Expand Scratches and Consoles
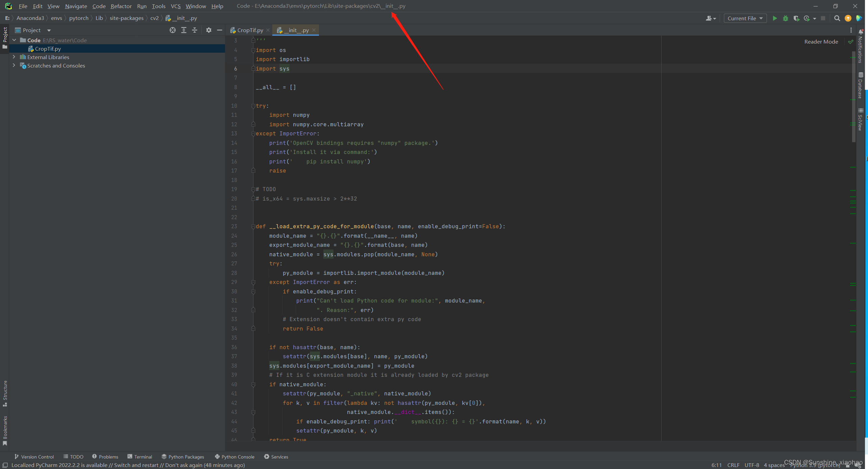 point(14,66)
